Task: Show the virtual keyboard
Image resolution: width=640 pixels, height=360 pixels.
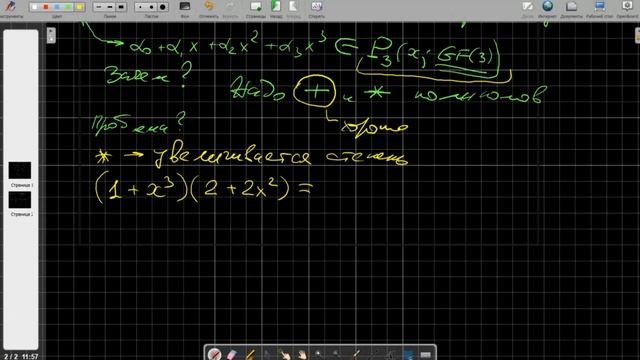Action: tap(425, 354)
